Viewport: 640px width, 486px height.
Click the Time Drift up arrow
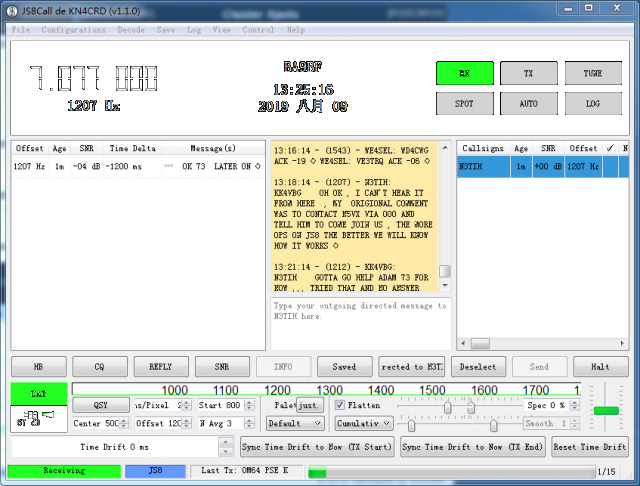tap(226, 442)
